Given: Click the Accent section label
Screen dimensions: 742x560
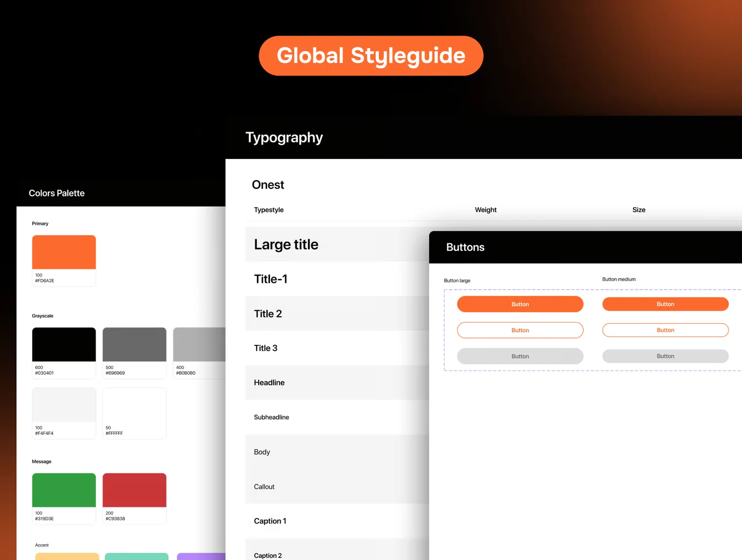Looking at the screenshot, I should pyautogui.click(x=42, y=545).
